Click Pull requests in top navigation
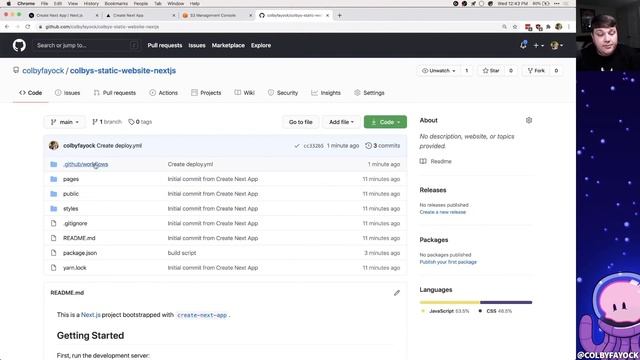The image size is (640, 360). (165, 45)
